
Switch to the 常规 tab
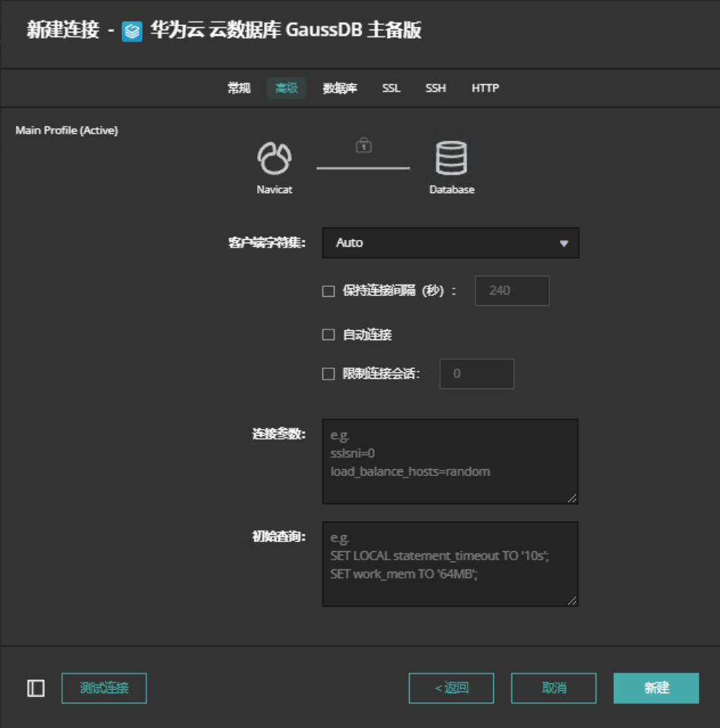pos(239,88)
